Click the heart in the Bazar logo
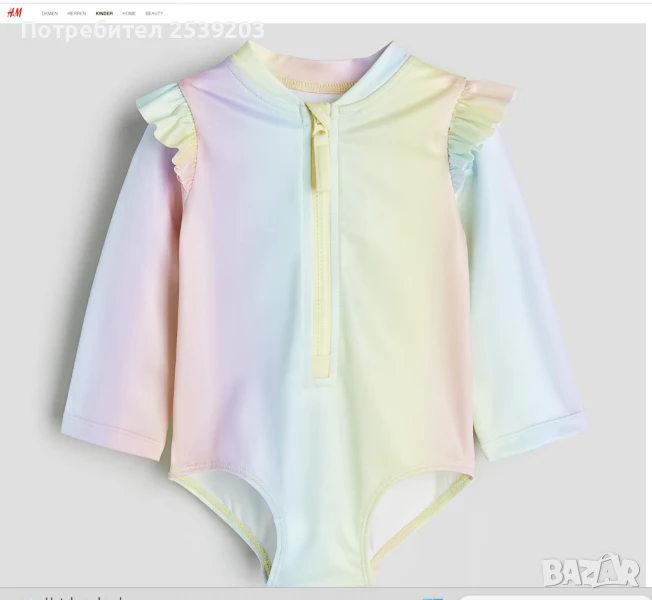This screenshot has width=652, height=600. [627, 566]
